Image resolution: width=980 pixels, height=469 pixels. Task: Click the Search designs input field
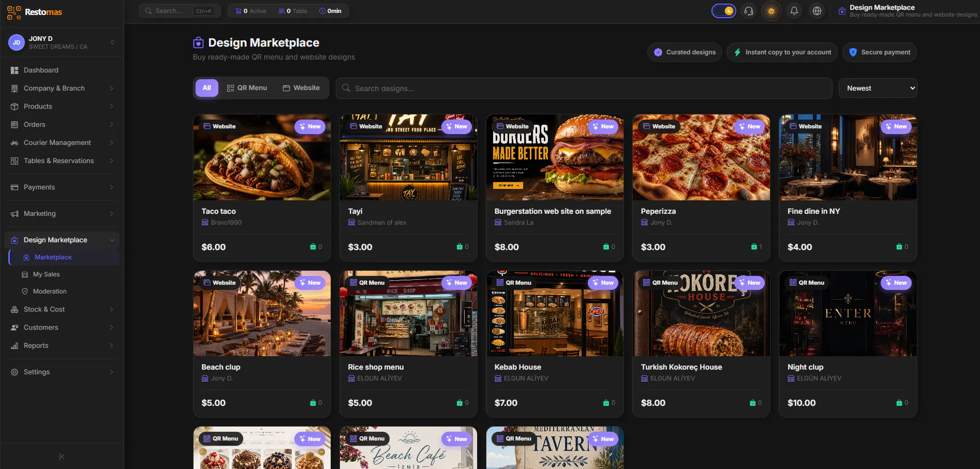584,89
